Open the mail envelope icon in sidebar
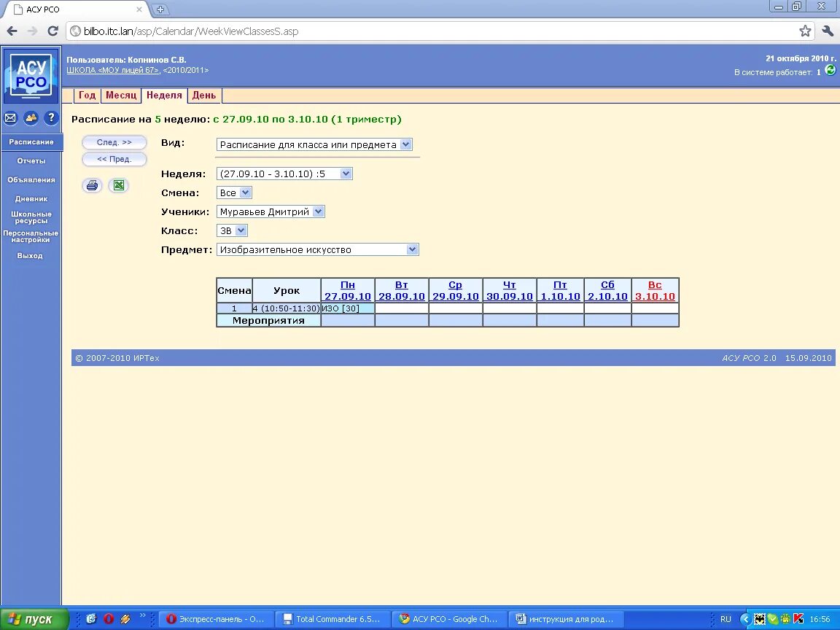Viewport: 840px width, 630px height. pyautogui.click(x=10, y=118)
